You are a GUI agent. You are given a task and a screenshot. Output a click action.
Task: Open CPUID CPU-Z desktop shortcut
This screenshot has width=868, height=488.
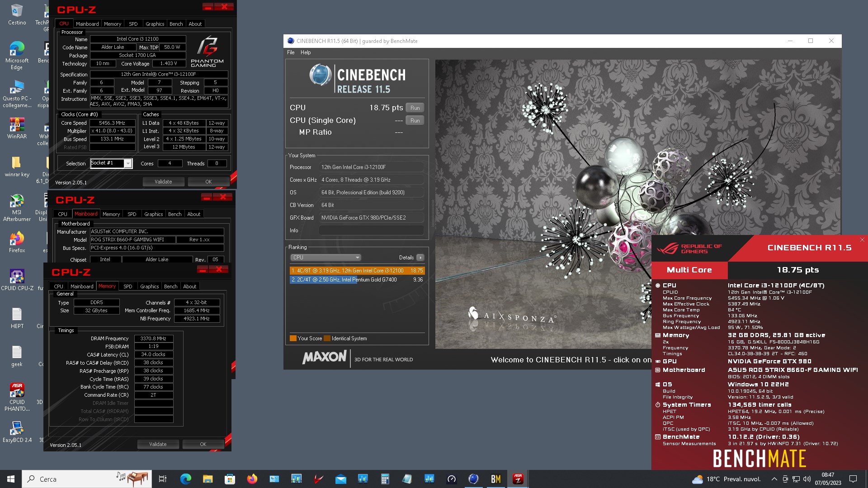tap(17, 280)
